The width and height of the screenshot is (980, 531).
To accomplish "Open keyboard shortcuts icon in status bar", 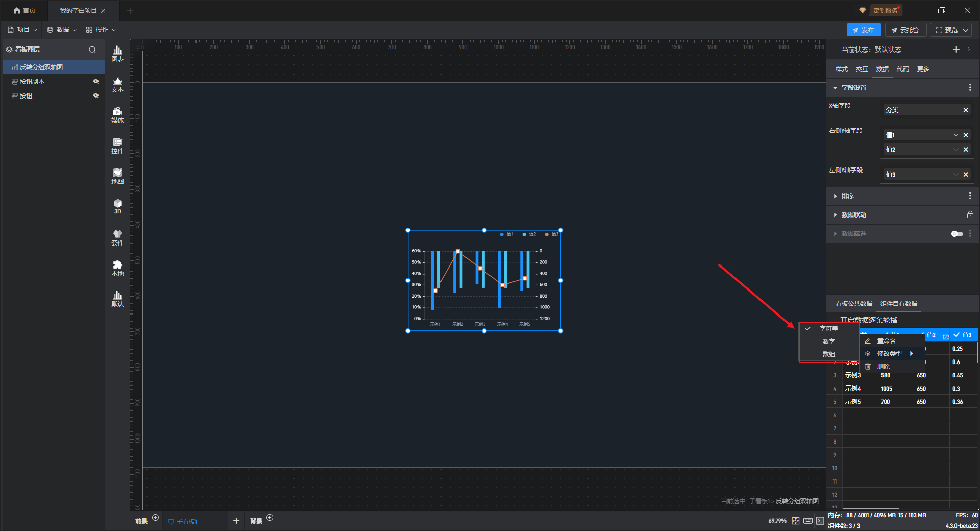I will 808,521.
